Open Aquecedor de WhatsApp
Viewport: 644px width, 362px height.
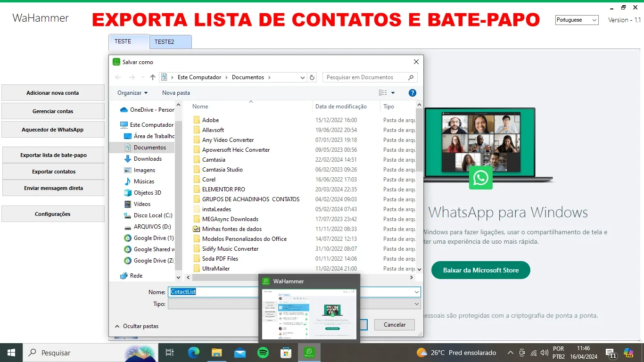[x=53, y=130]
